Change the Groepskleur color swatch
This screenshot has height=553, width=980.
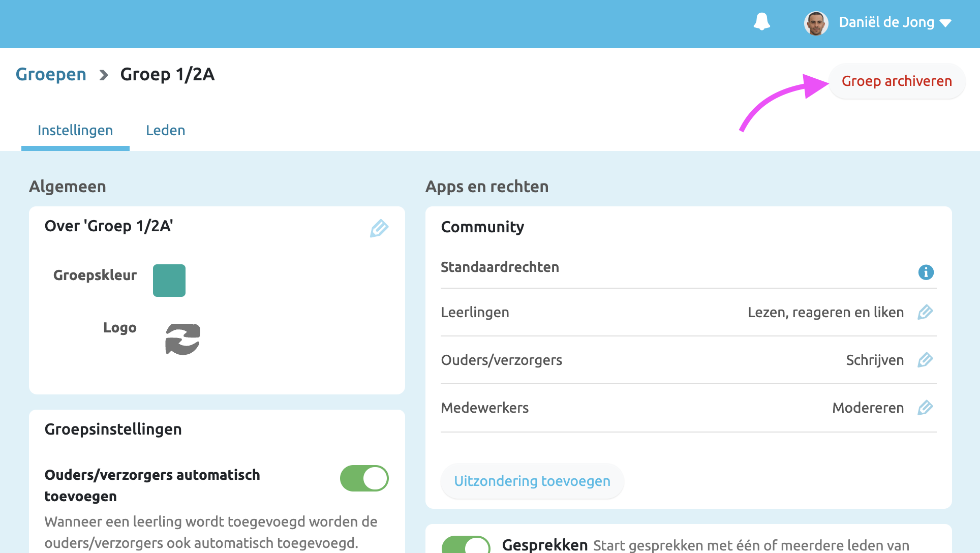[169, 280]
